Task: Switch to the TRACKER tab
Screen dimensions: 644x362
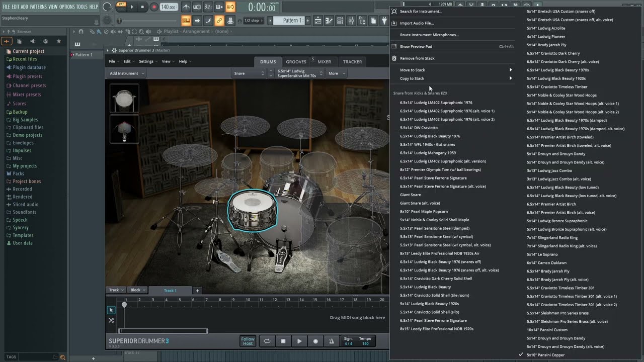Action: pos(352,62)
